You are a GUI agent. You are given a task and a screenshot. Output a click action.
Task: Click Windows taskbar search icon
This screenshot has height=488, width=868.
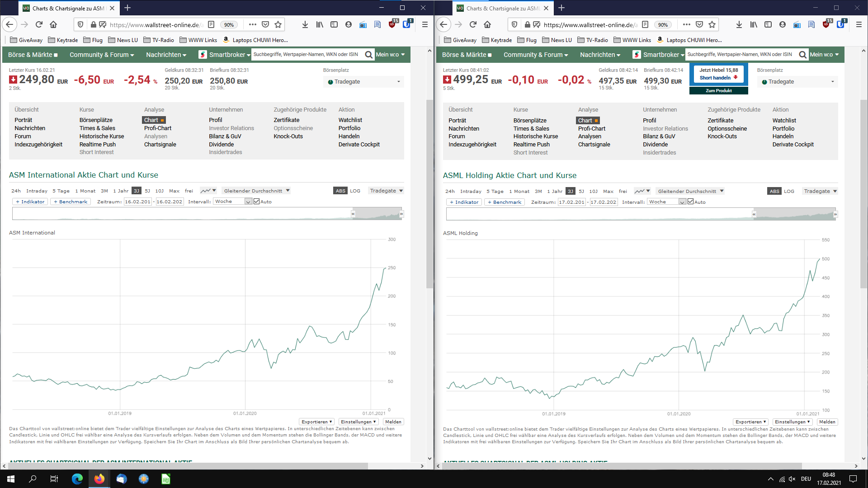(33, 479)
